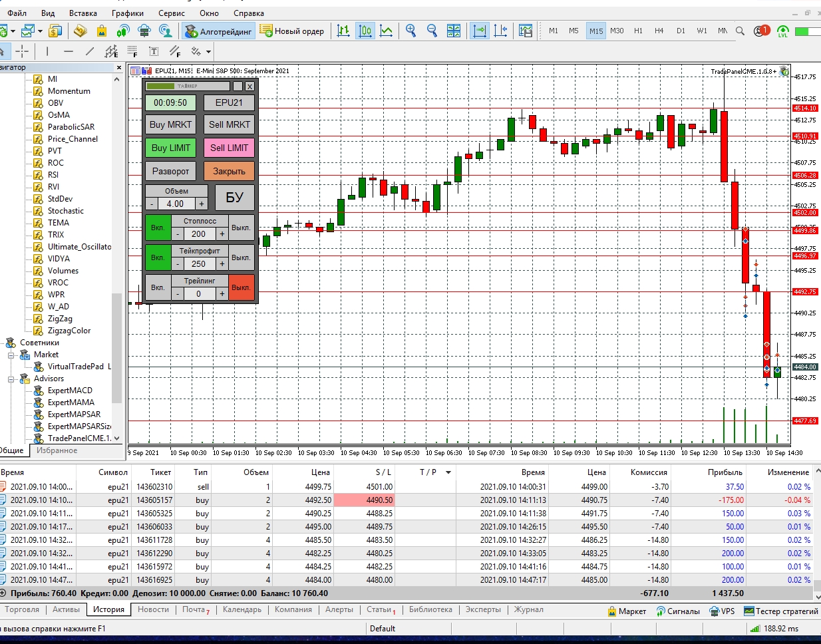Save chart as picture icon
Viewport: 821px width, 644px height.
point(526,31)
